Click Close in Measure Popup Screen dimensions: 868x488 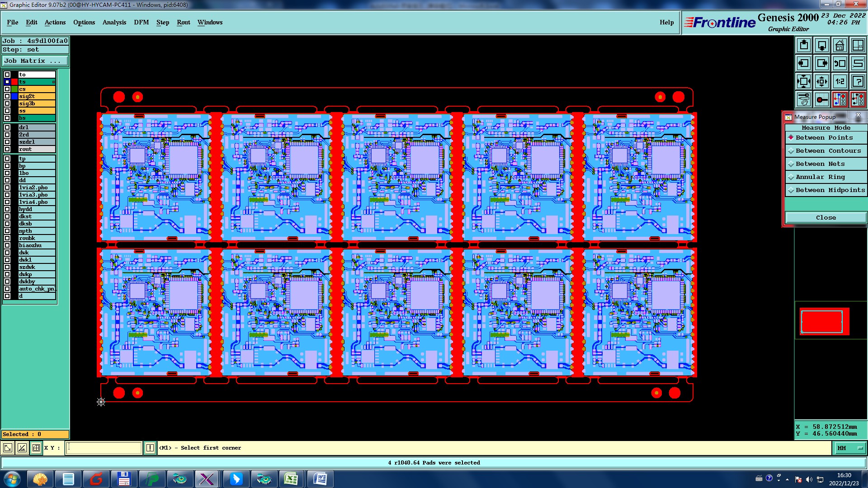tap(826, 217)
